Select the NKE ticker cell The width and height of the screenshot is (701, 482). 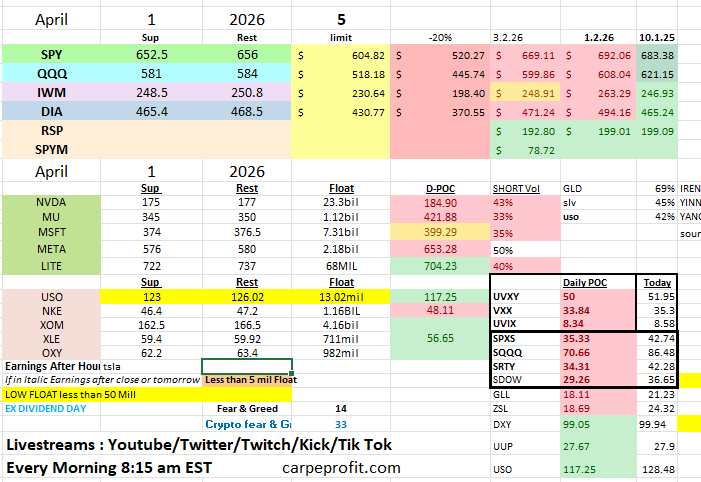51,311
